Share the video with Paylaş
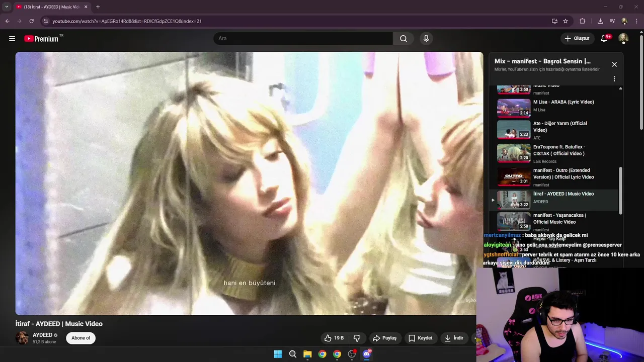 385,338
